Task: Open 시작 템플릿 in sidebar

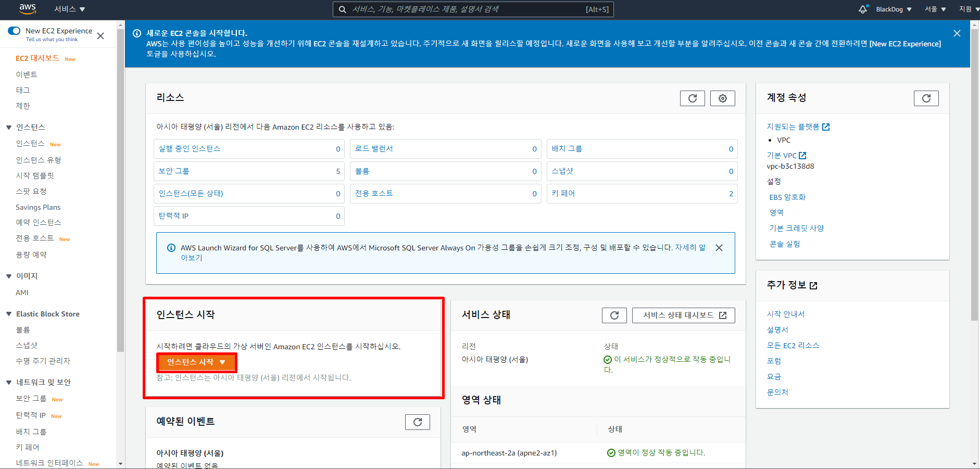Action: point(35,176)
